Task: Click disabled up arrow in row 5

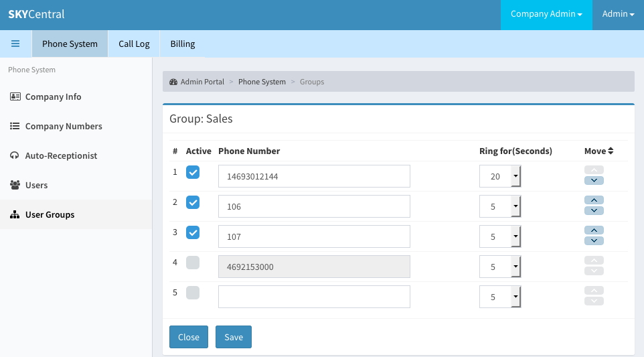Action: pos(594,291)
